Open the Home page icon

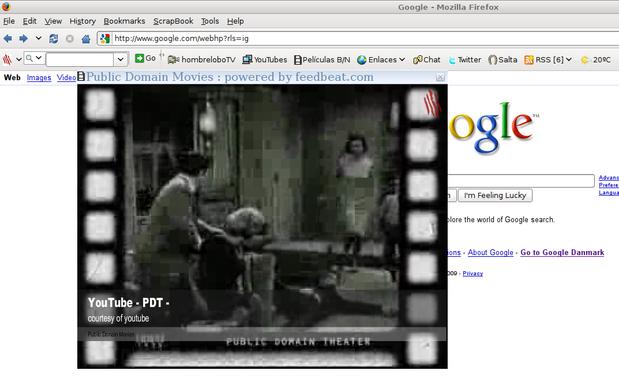pyautogui.click(x=86, y=39)
